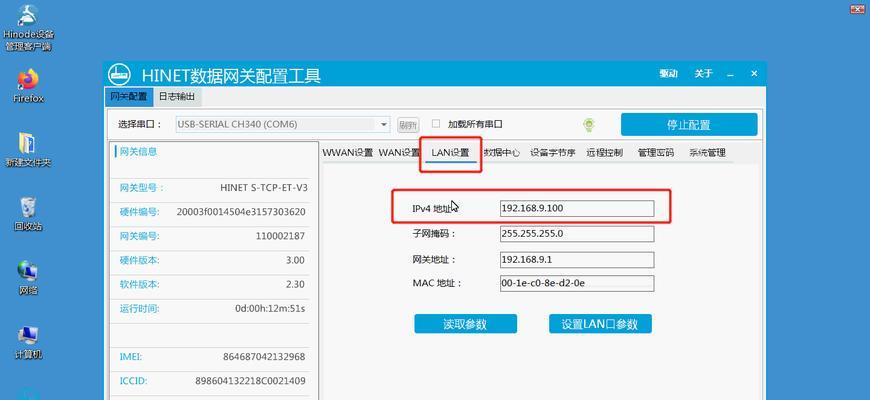
Task: Click the 停止配置 button
Action: tap(689, 125)
